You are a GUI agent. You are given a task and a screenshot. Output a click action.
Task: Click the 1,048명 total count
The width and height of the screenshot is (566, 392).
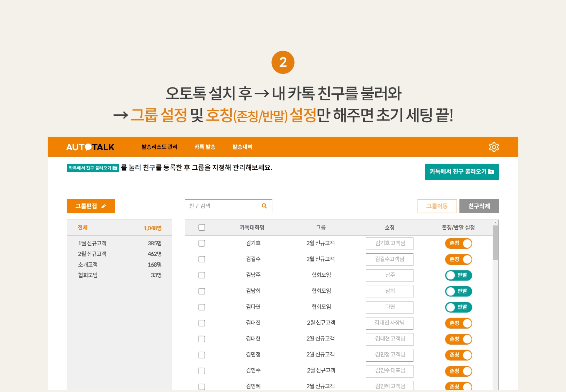[x=153, y=228]
